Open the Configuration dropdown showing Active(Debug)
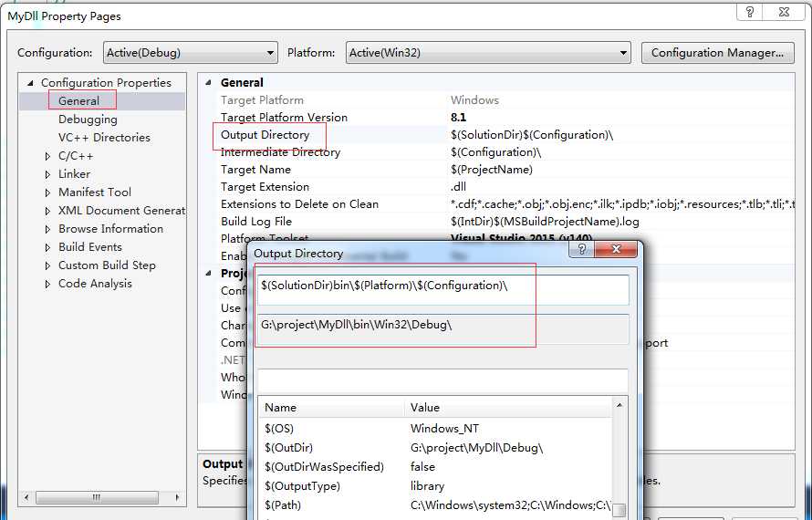Screen dimensions: 812x520 (190, 53)
